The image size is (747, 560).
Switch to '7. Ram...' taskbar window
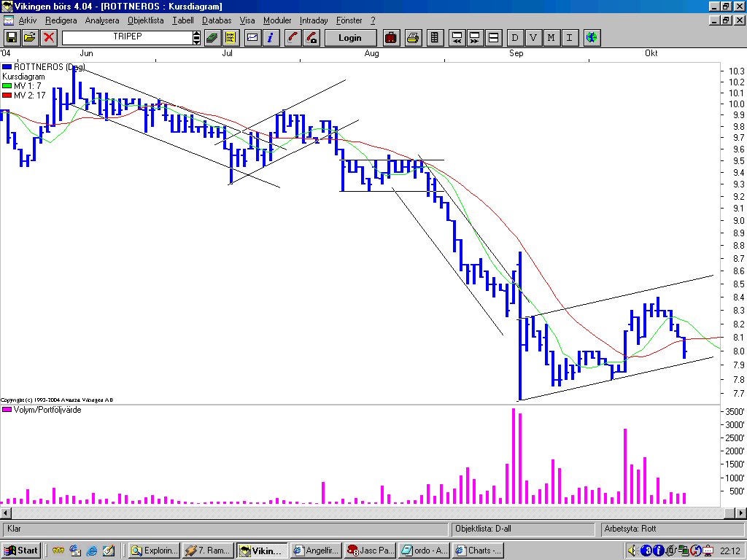[x=208, y=551]
